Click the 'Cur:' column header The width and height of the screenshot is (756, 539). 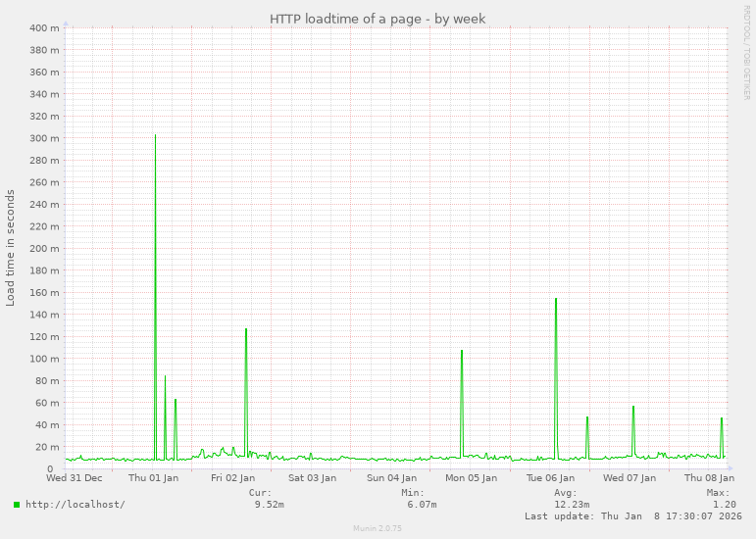click(x=261, y=493)
